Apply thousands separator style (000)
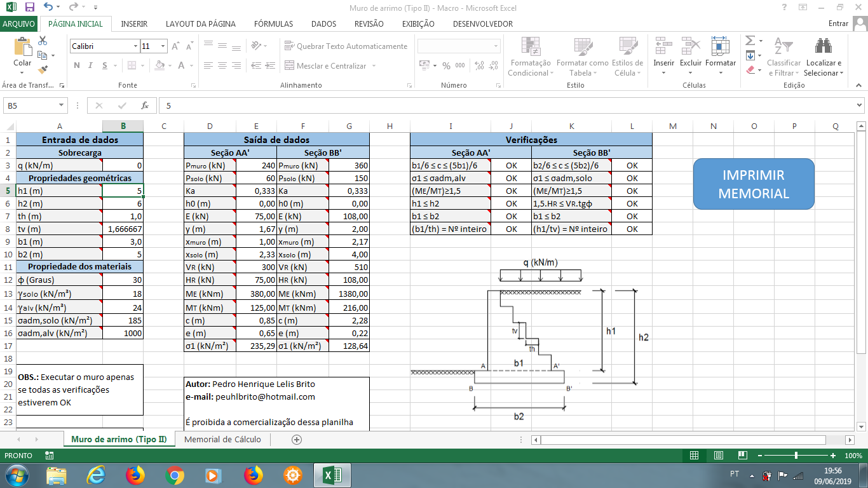 pos(460,65)
